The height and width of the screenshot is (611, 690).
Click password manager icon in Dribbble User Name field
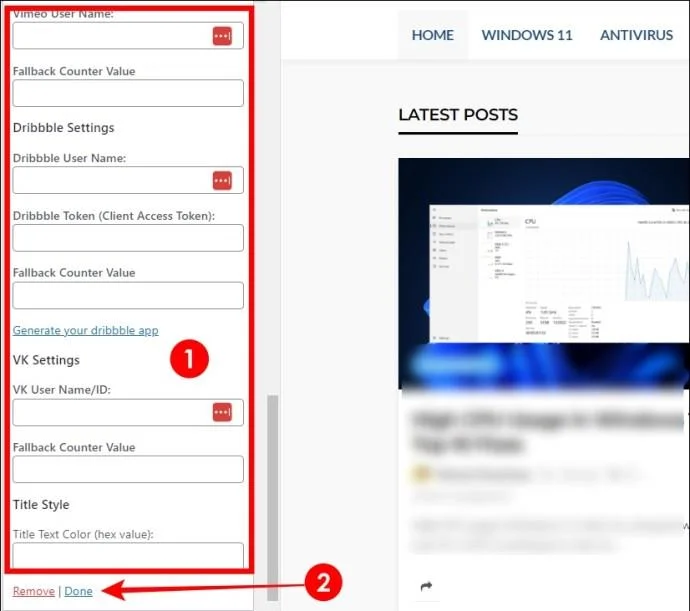pyautogui.click(x=222, y=180)
